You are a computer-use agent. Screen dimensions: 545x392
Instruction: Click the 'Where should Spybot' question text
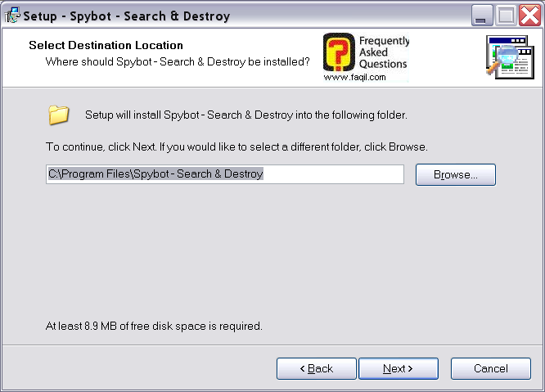[x=178, y=62]
